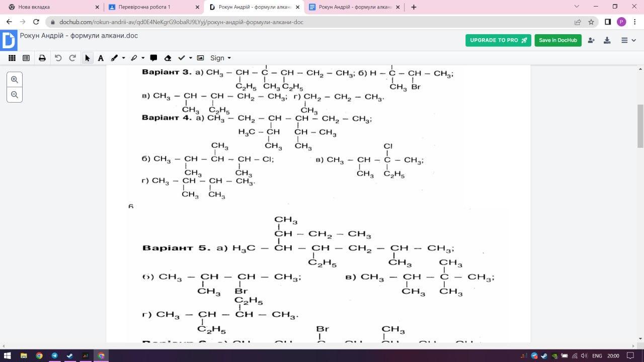Switch to the Google Docs Рокун Андрій tab
The image size is (644, 362).
[354, 7]
